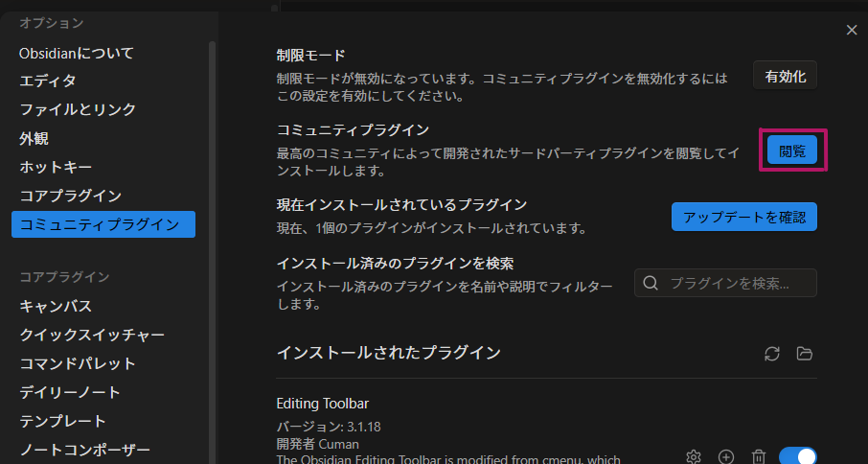Reload the installed plugins list
Viewport: 868px width, 464px height.
pos(772,354)
